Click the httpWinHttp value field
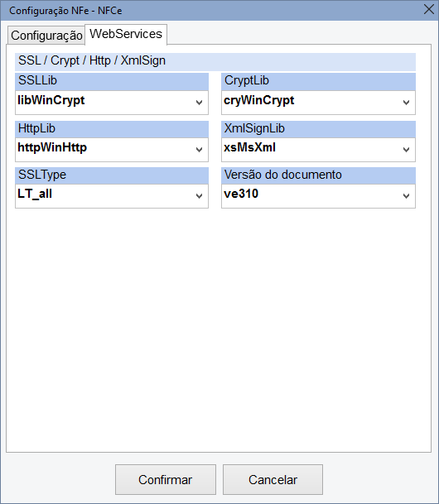Screen dimensions: 439x504 click(112, 150)
